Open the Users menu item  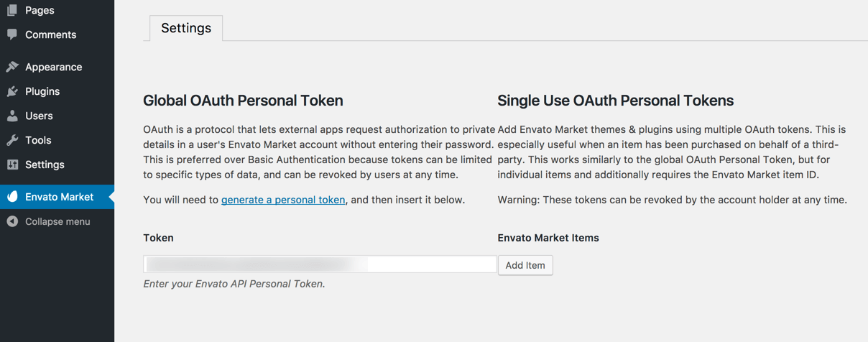[x=39, y=116]
